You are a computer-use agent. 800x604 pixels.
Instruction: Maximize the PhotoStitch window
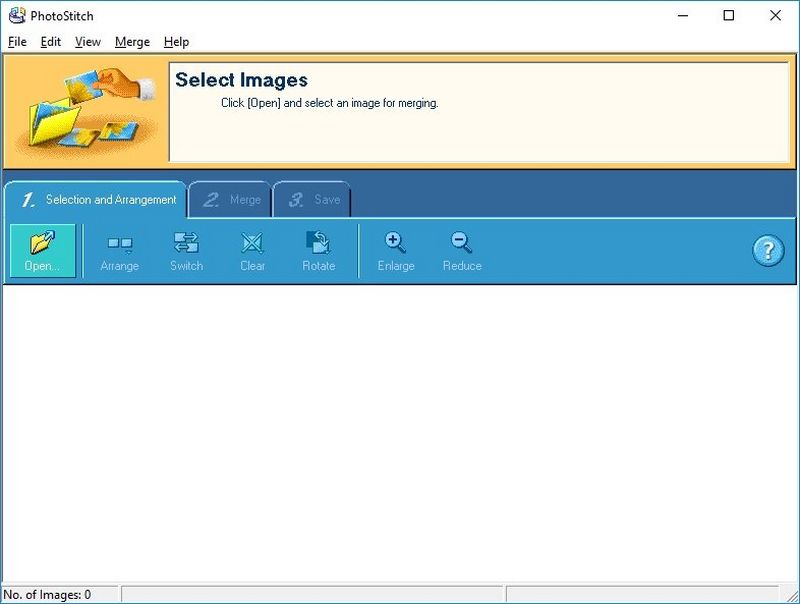point(729,16)
